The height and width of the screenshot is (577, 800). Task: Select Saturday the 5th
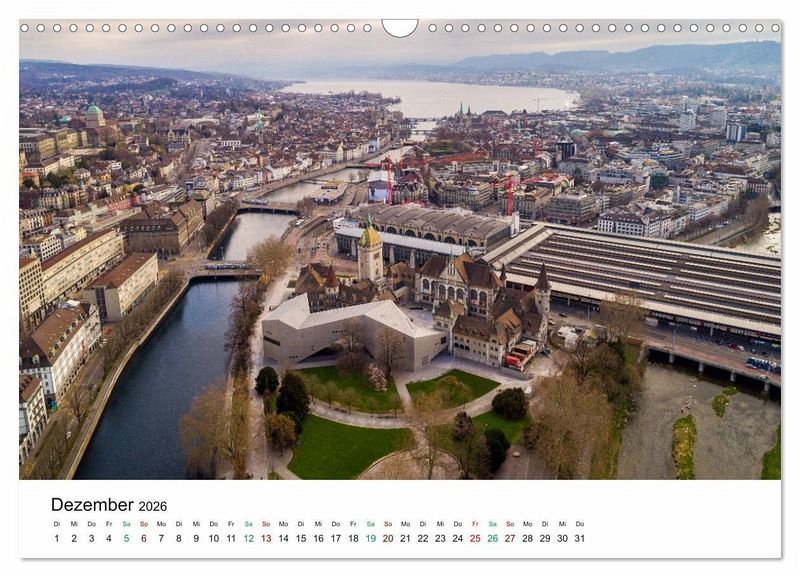point(126,538)
